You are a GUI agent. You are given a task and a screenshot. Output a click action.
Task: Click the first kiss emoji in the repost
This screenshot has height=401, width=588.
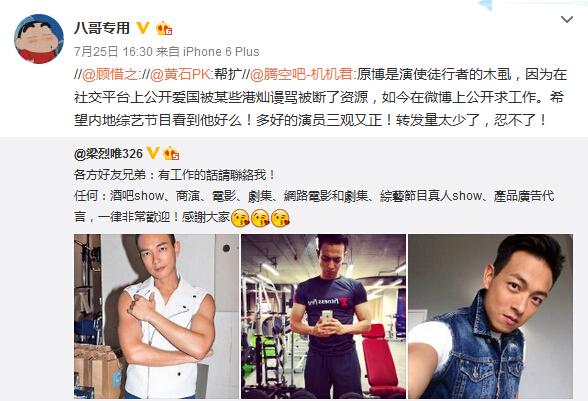click(x=240, y=218)
